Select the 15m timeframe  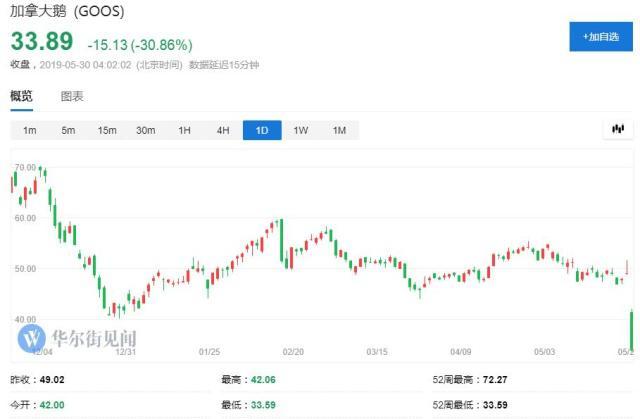107,130
